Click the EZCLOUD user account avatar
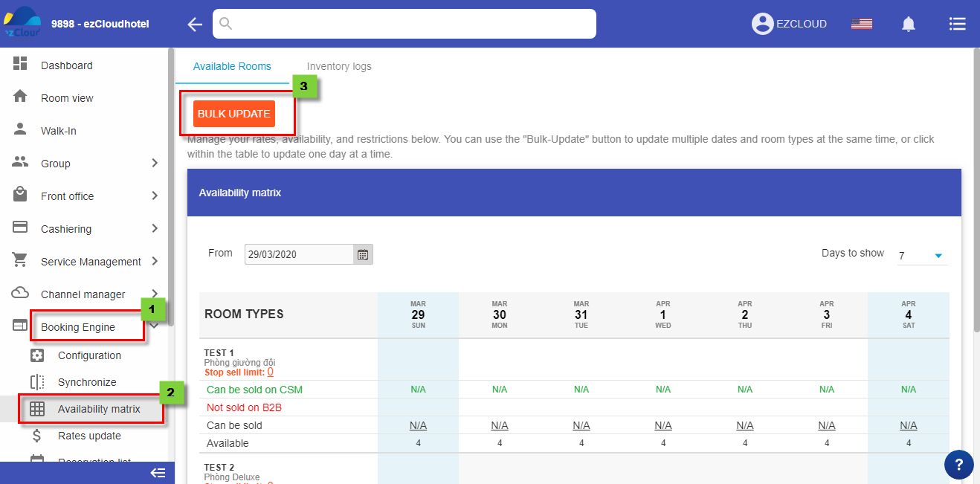This screenshot has height=484, width=980. [x=763, y=24]
